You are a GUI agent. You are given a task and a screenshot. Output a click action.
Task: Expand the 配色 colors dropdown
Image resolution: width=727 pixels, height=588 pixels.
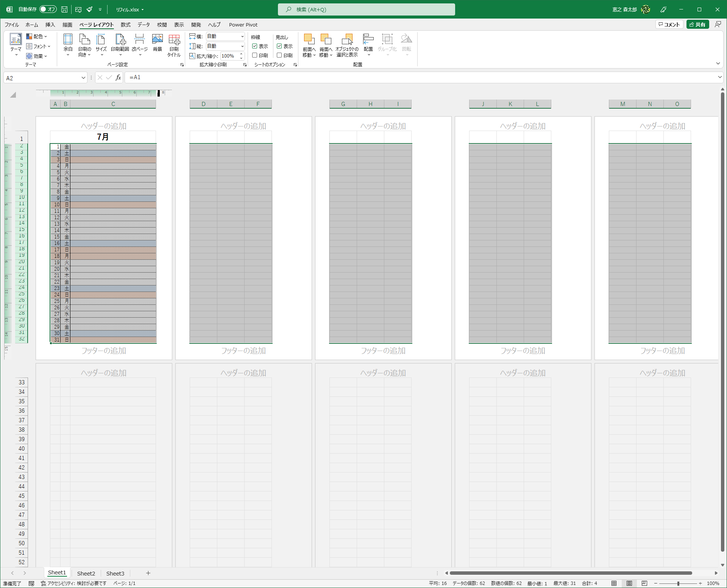tap(37, 36)
